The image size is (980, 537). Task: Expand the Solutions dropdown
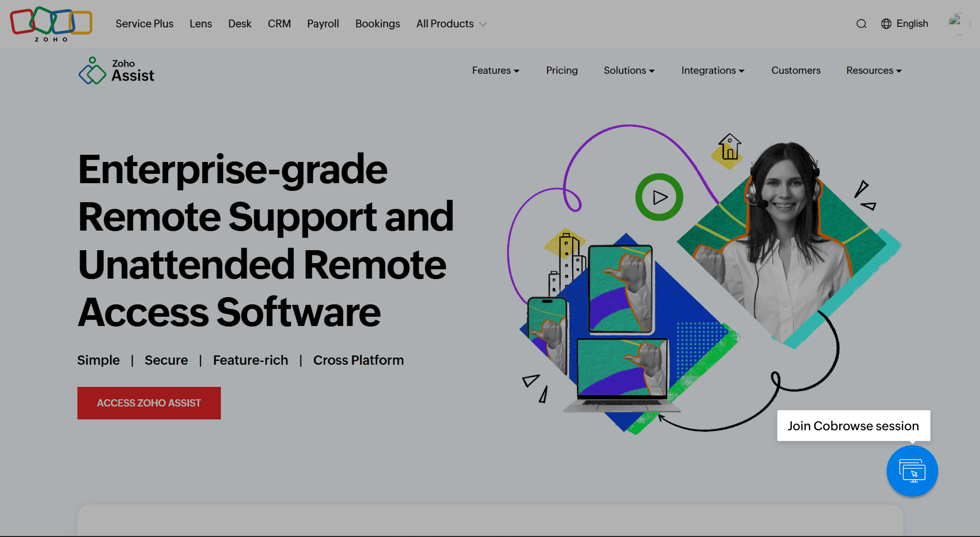tap(629, 71)
